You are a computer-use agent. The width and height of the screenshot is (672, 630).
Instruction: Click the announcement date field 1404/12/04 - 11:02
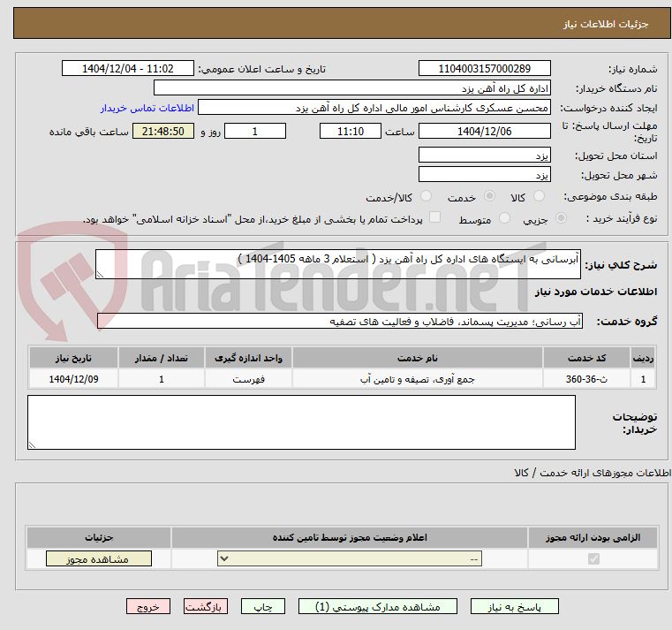coord(128,68)
